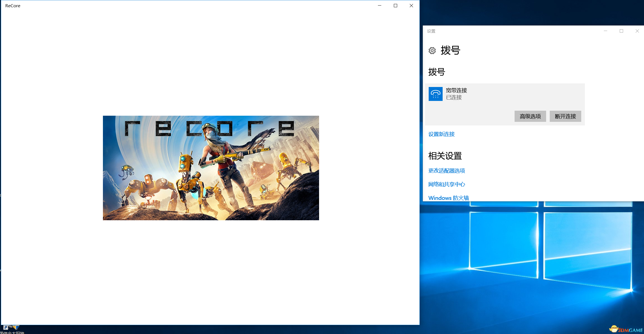
Task: Open the 更改适配器选项 link
Action: pyautogui.click(x=447, y=171)
